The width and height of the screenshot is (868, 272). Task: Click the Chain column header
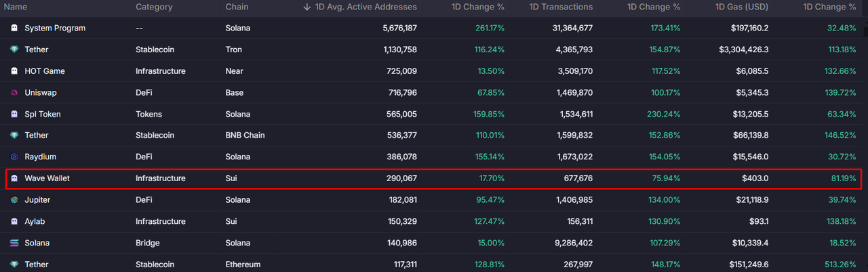click(x=237, y=7)
